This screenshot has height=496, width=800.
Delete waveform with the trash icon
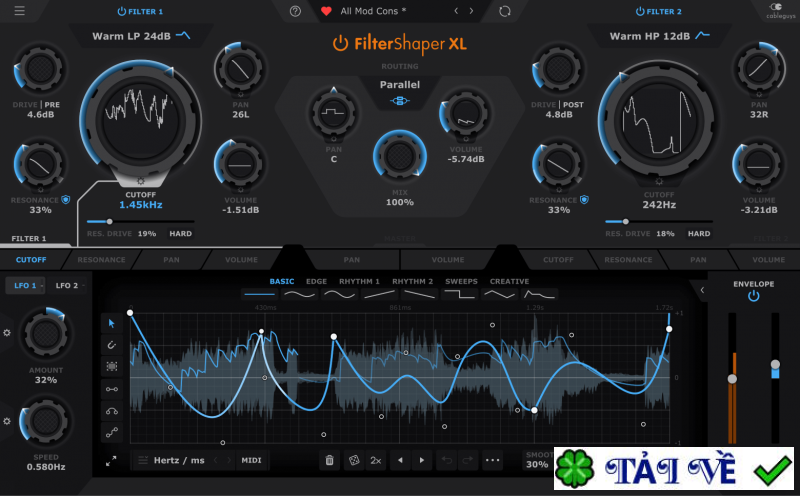click(x=330, y=460)
